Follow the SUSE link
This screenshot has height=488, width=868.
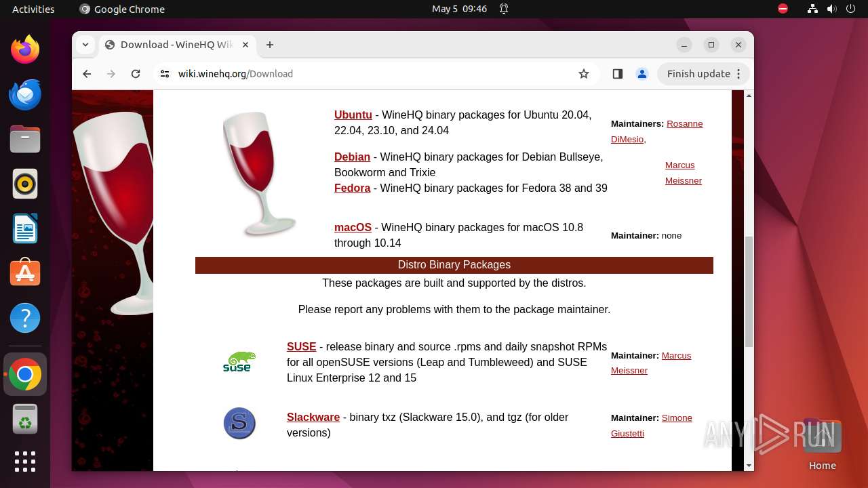[301, 346]
